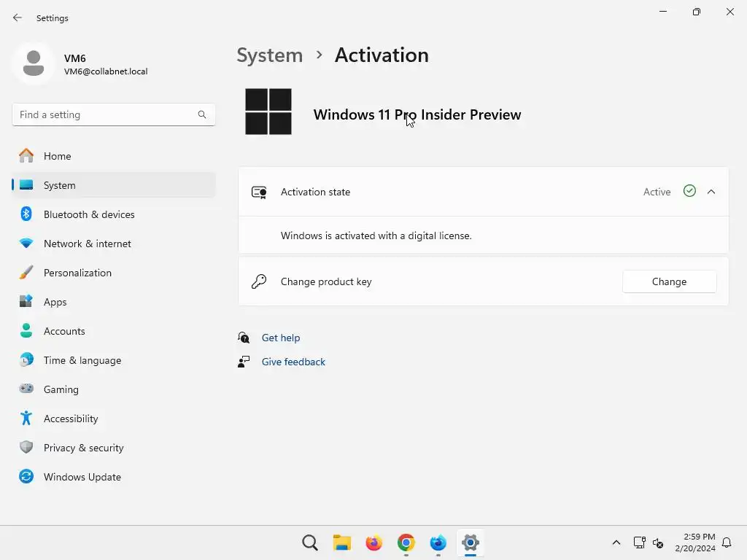This screenshot has width=747, height=560.
Task: Open the VM6 account profile
Action: click(80, 64)
